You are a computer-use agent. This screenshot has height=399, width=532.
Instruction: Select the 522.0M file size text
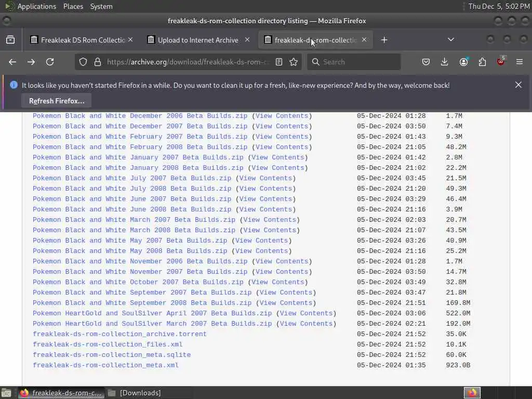(x=458, y=313)
